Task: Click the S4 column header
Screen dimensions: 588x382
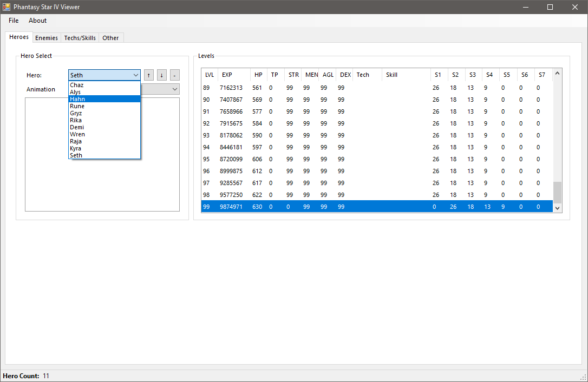Action: click(489, 75)
